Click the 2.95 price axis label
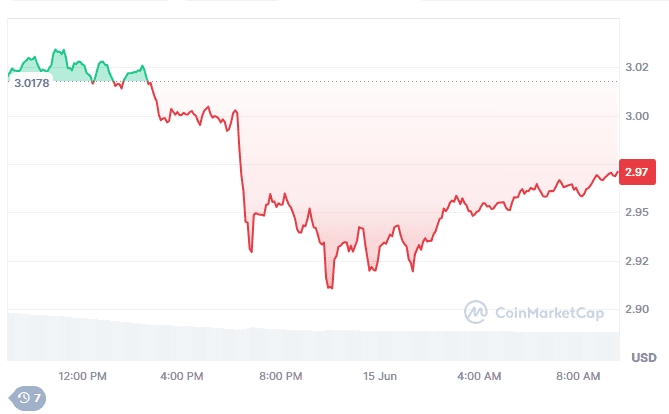Image resolution: width=669 pixels, height=414 pixels. pos(636,212)
